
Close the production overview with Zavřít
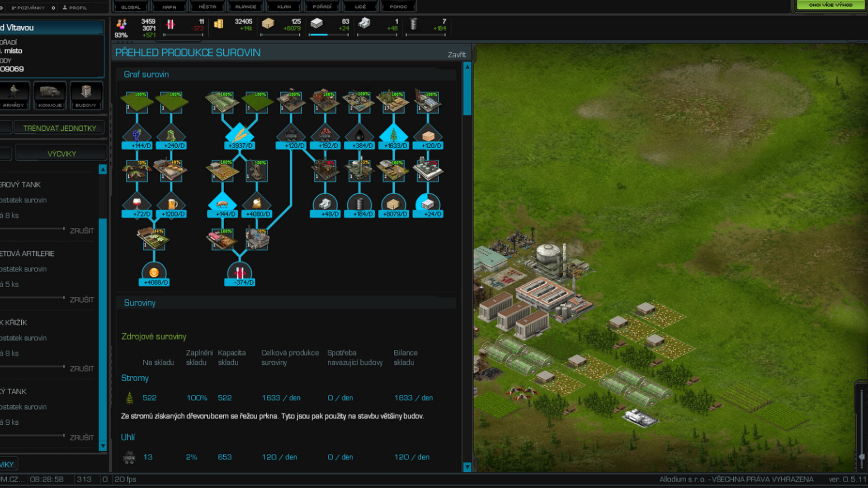pos(457,54)
